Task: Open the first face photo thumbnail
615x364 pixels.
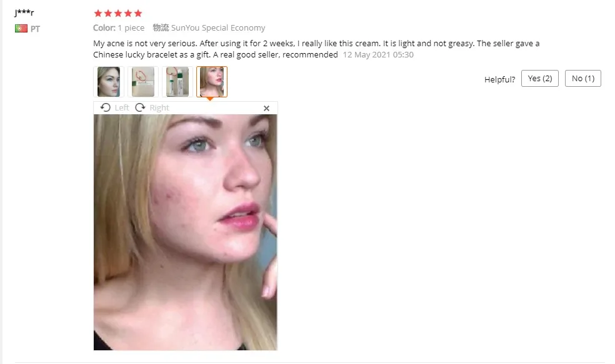Action: [109, 82]
